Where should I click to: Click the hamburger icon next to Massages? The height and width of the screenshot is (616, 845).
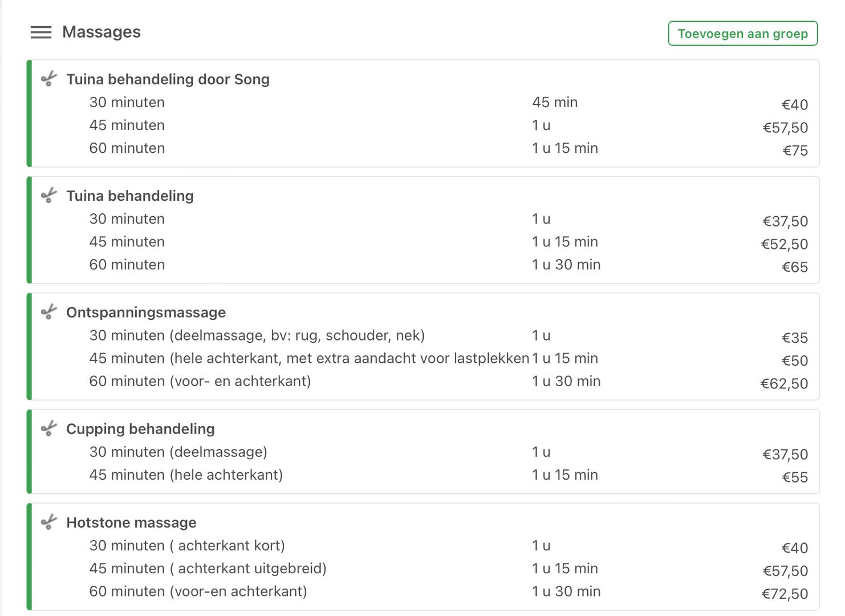(41, 33)
